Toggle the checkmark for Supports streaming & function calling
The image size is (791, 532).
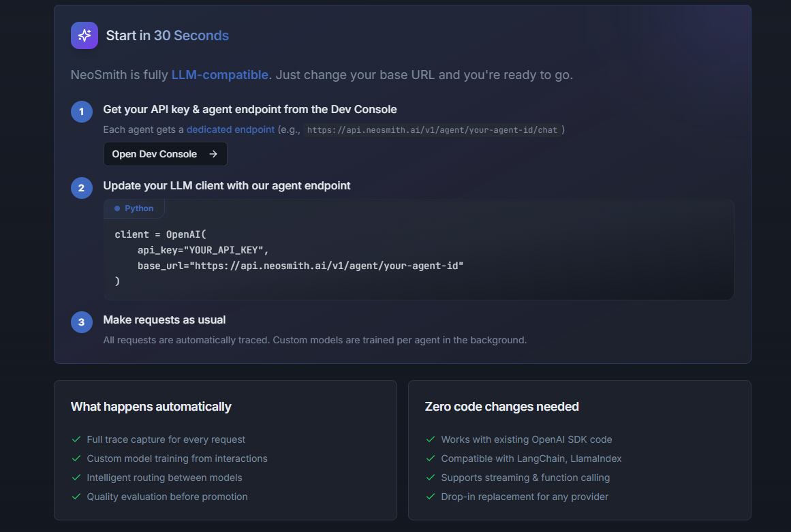[x=430, y=478]
